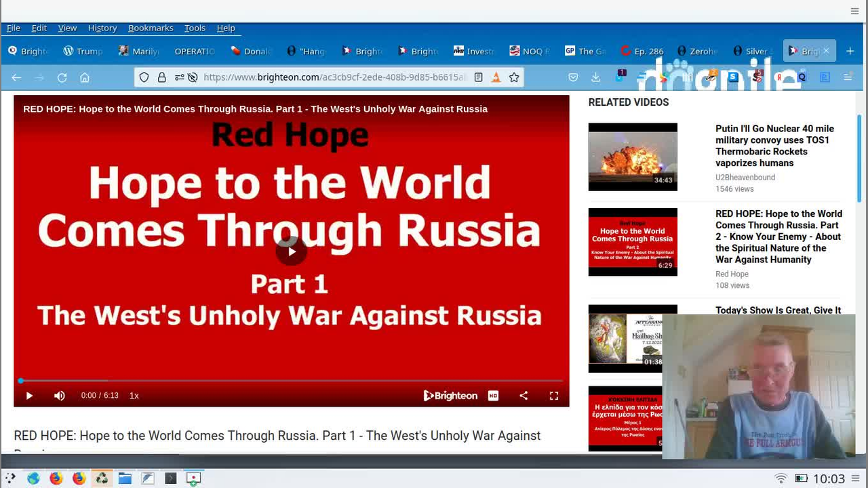
Task: Open the file manager from taskbar
Action: (125, 479)
